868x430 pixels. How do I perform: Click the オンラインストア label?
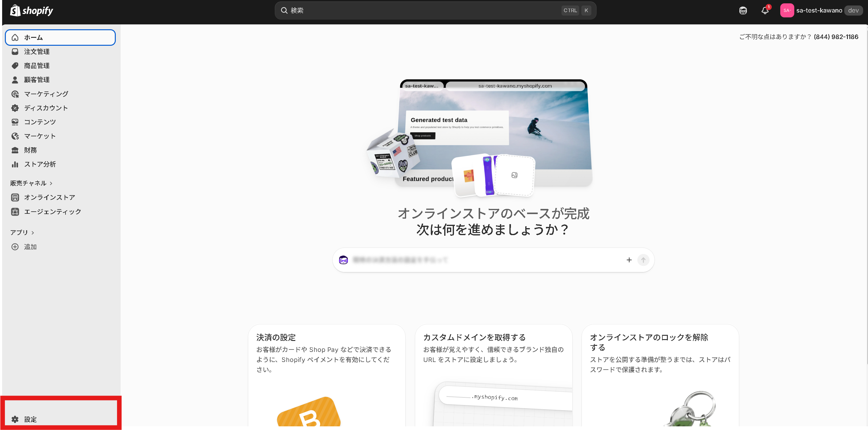pyautogui.click(x=50, y=197)
